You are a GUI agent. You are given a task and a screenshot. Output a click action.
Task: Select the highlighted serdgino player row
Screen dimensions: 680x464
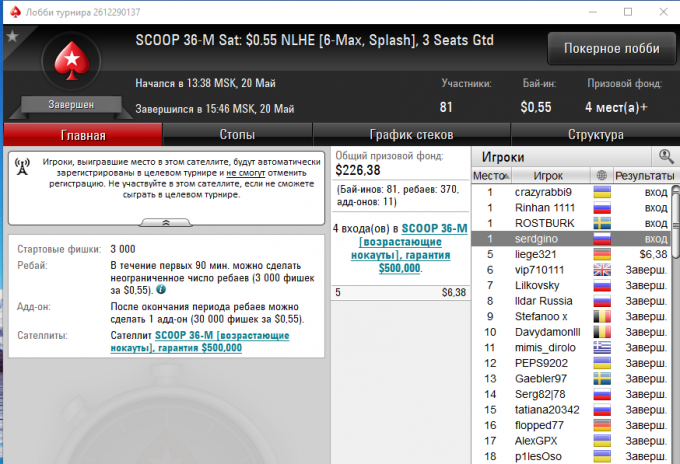[571, 239]
